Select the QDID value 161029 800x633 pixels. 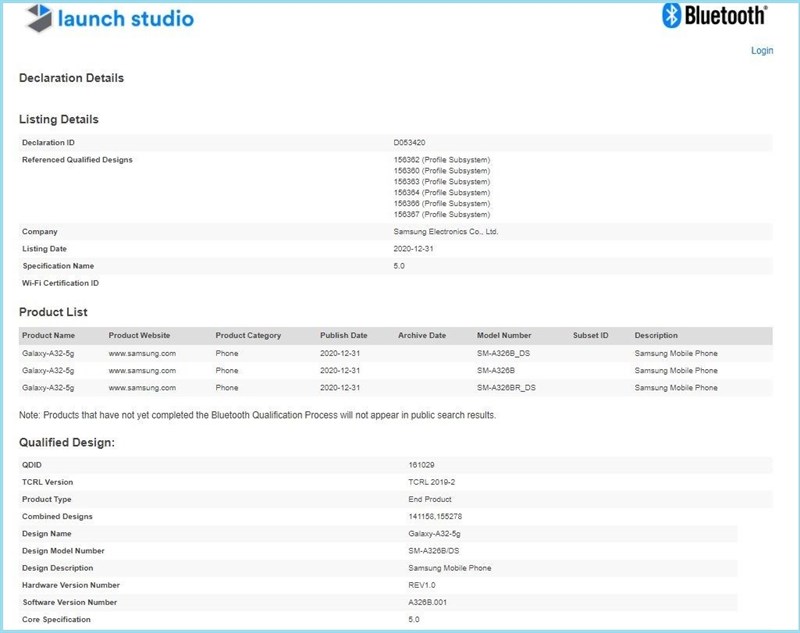tap(407, 465)
